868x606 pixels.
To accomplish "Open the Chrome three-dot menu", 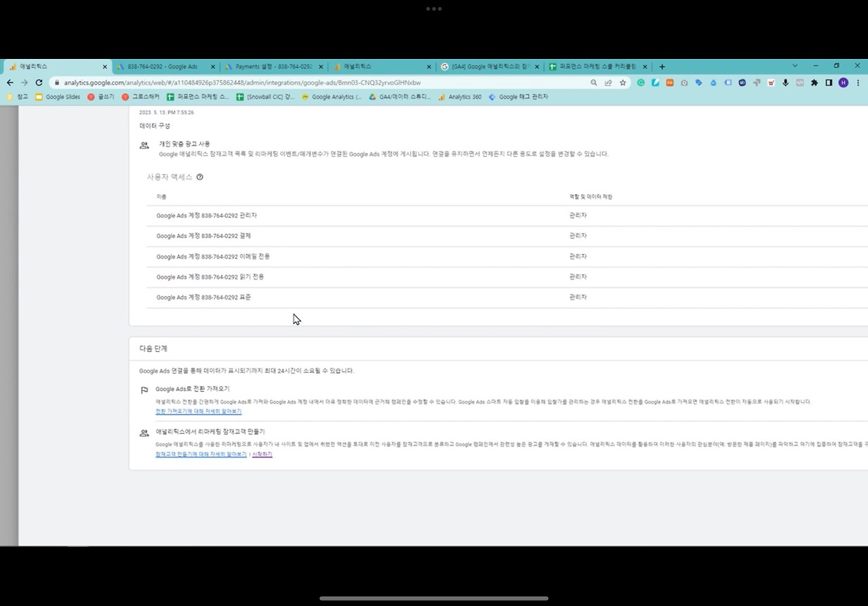I will (x=858, y=83).
